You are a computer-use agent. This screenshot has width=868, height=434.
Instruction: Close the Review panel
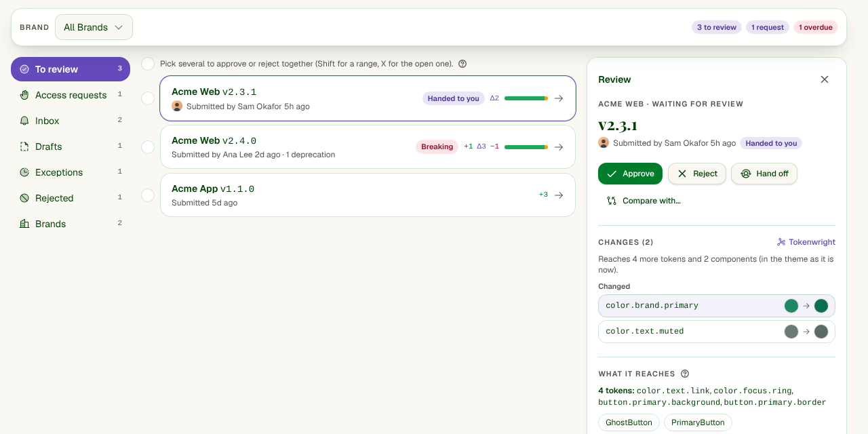(825, 79)
